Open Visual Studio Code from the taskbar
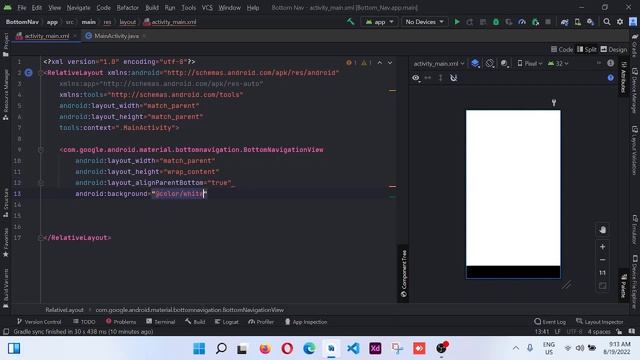640x360 pixels. click(x=353, y=349)
